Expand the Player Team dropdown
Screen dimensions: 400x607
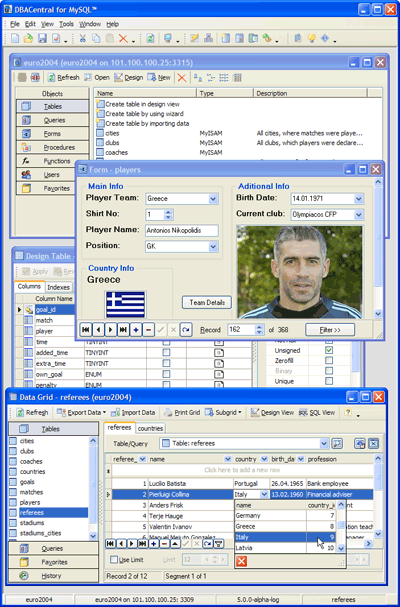[213, 199]
